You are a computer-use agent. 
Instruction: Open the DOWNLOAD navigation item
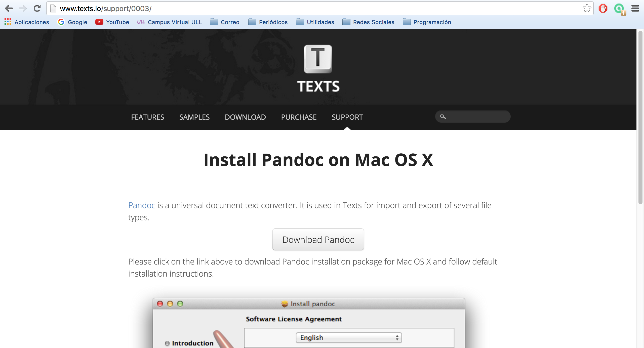[x=245, y=117]
